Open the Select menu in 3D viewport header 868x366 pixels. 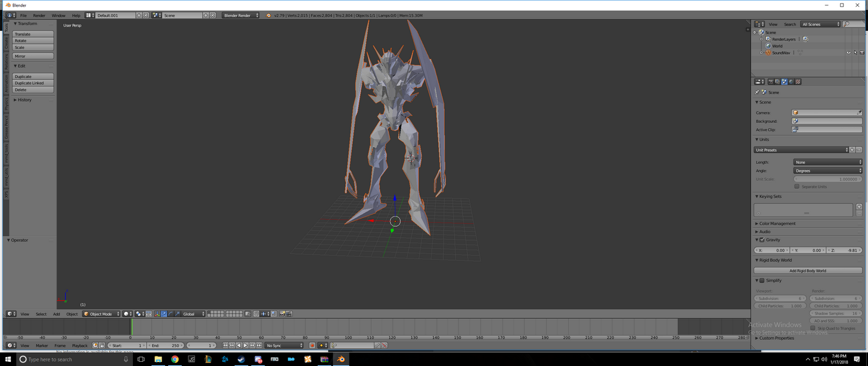pyautogui.click(x=41, y=314)
